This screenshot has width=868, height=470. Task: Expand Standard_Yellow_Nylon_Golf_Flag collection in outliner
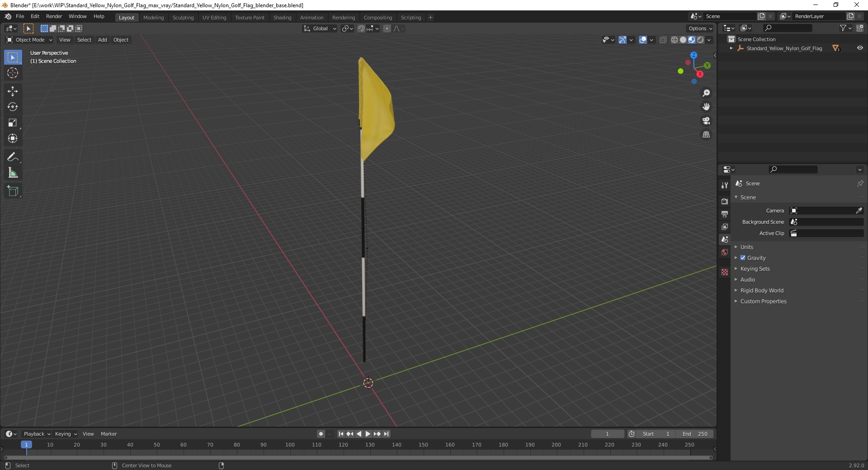click(x=731, y=48)
